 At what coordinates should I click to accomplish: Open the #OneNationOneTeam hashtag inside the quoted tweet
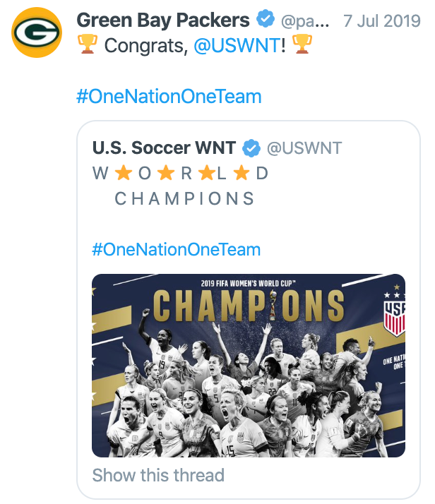point(176,249)
